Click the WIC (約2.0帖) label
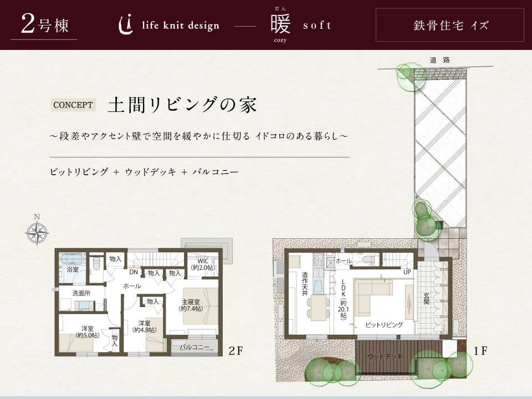This screenshot has width=532, height=399. pyautogui.click(x=203, y=264)
